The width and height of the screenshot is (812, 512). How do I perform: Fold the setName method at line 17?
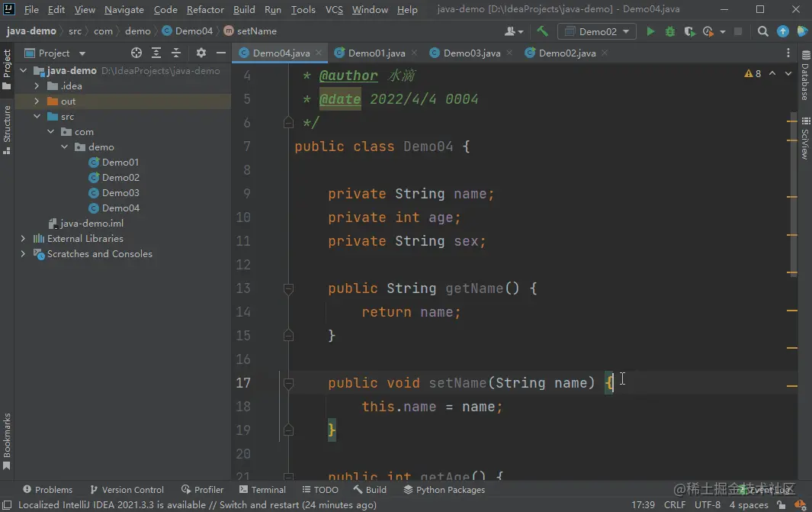[x=288, y=383]
